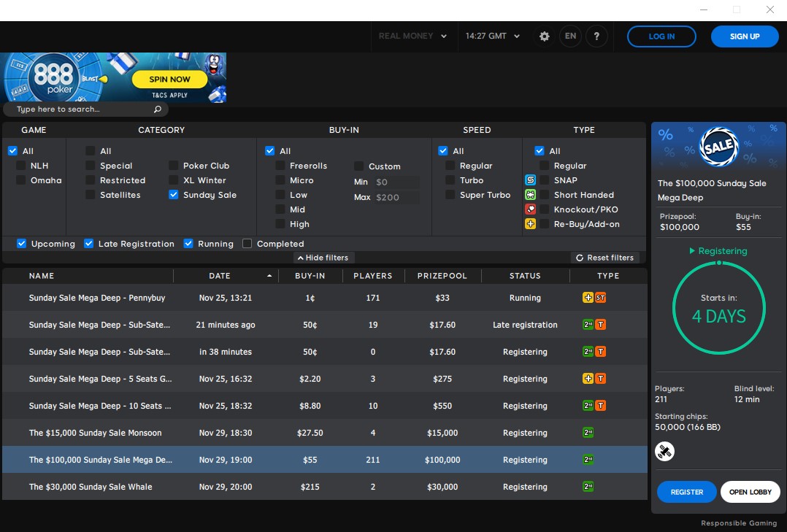787x532 pixels.
Task: Expand the 14:27 GMT timezone dropdown
Action: tap(493, 36)
